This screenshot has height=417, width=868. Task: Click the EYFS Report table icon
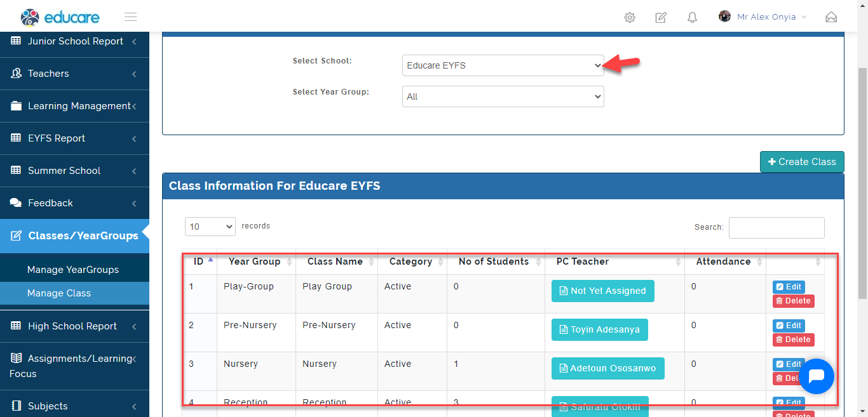17,138
